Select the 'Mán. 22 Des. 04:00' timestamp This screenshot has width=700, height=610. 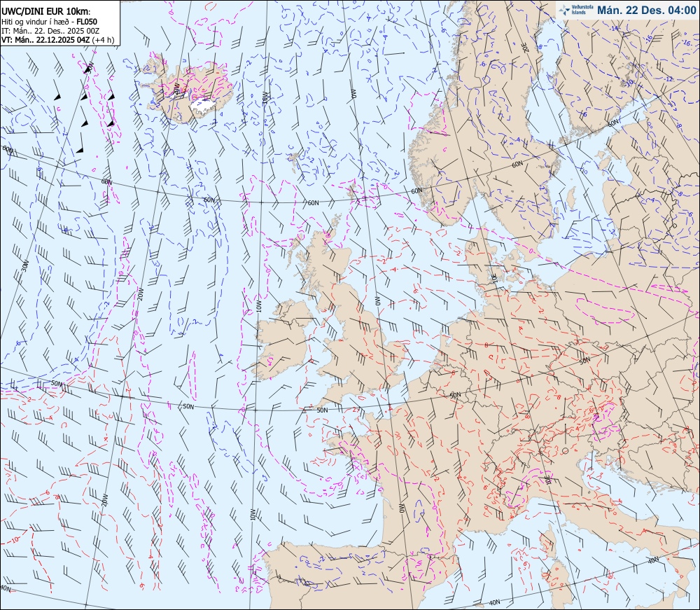pyautogui.click(x=646, y=10)
